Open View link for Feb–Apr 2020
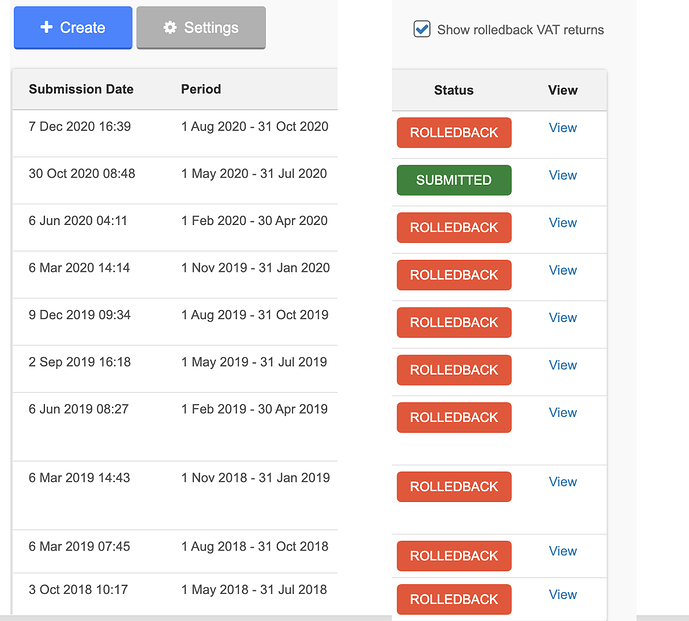This screenshot has width=689, height=621. [562, 223]
